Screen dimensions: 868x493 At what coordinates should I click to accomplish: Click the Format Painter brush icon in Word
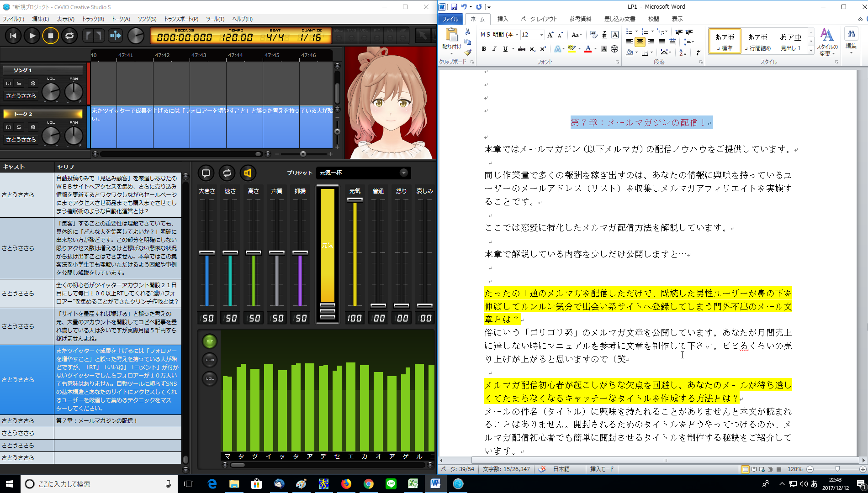coord(467,52)
